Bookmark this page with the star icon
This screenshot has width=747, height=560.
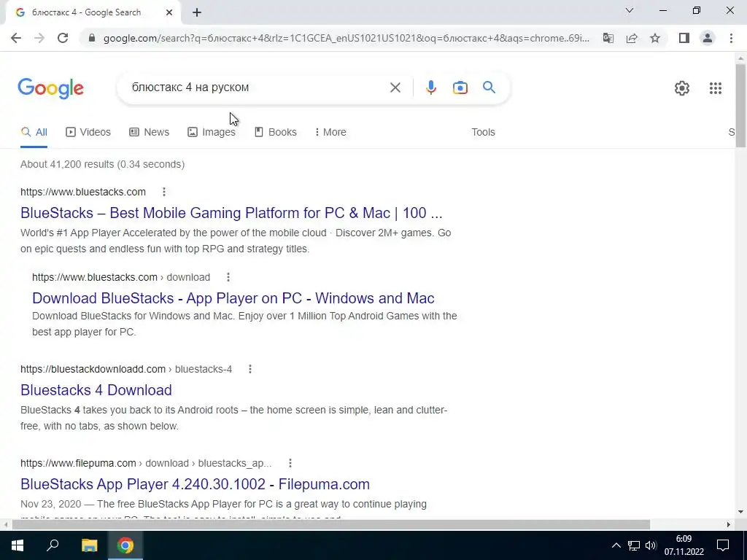tap(655, 38)
